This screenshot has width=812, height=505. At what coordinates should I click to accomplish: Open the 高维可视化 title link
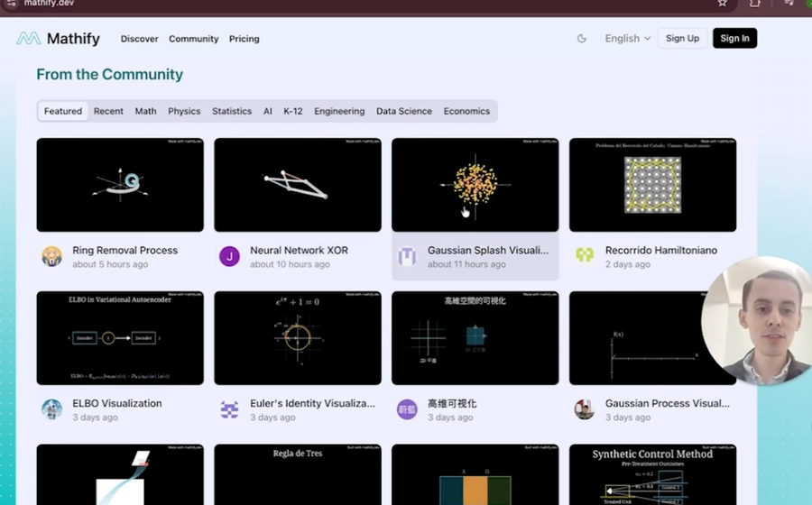[x=452, y=404]
